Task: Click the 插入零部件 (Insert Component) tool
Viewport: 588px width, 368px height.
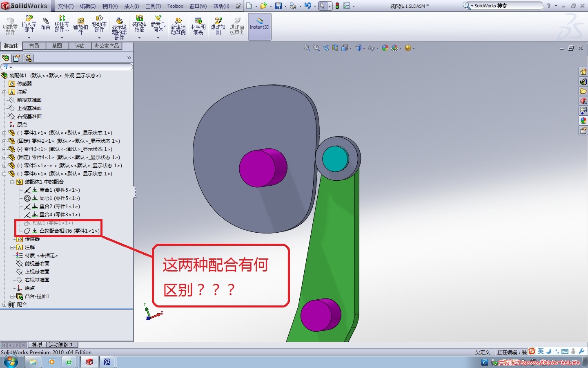Action: click(29, 24)
